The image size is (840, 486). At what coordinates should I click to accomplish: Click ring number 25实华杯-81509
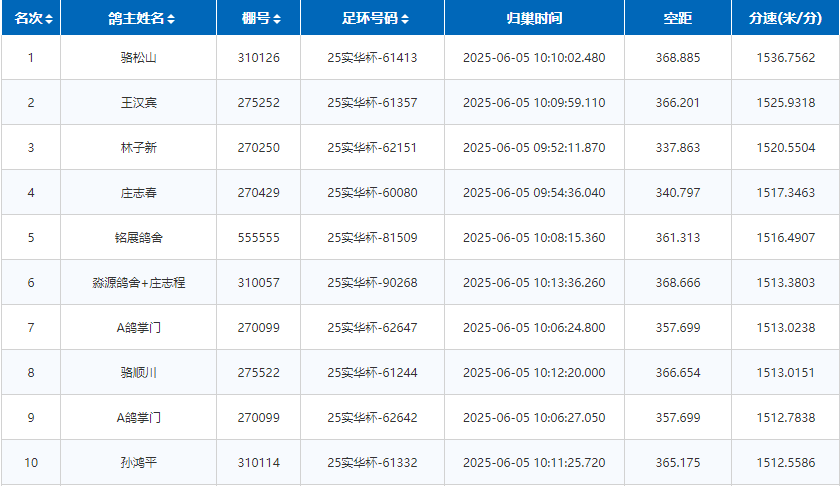point(372,238)
